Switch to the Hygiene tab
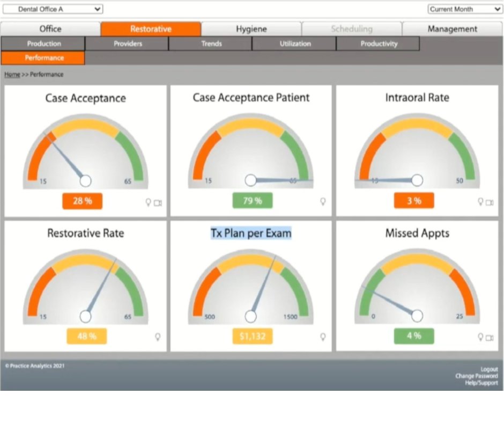504x423 pixels. 251,29
